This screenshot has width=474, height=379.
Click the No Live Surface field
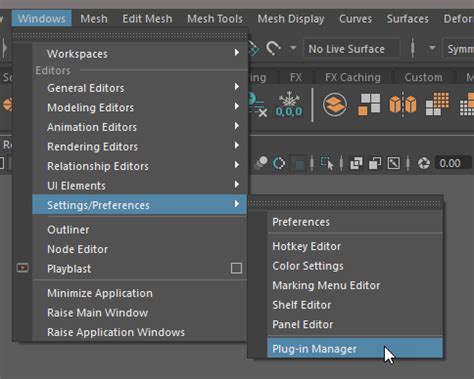(351, 49)
